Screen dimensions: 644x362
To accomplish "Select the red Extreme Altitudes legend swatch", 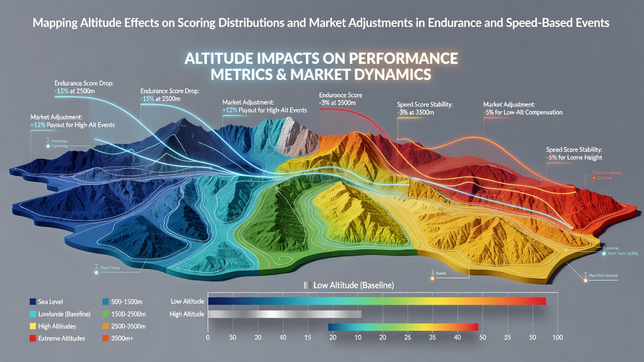I will [33, 338].
